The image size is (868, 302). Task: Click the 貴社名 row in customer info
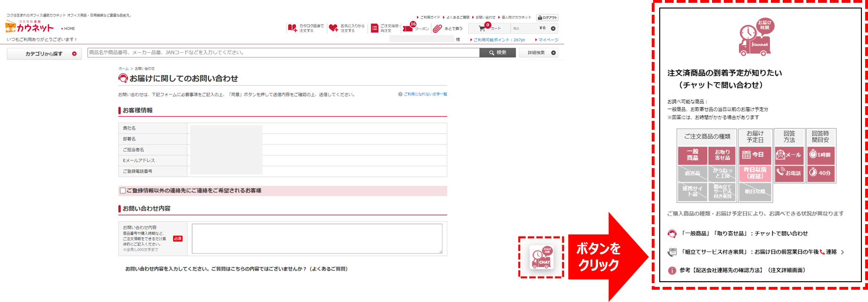[283, 128]
